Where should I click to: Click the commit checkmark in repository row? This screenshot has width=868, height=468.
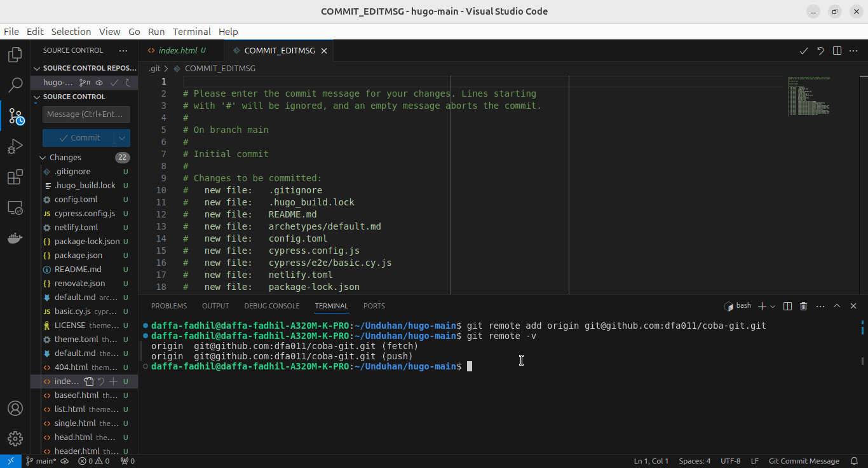tap(114, 82)
